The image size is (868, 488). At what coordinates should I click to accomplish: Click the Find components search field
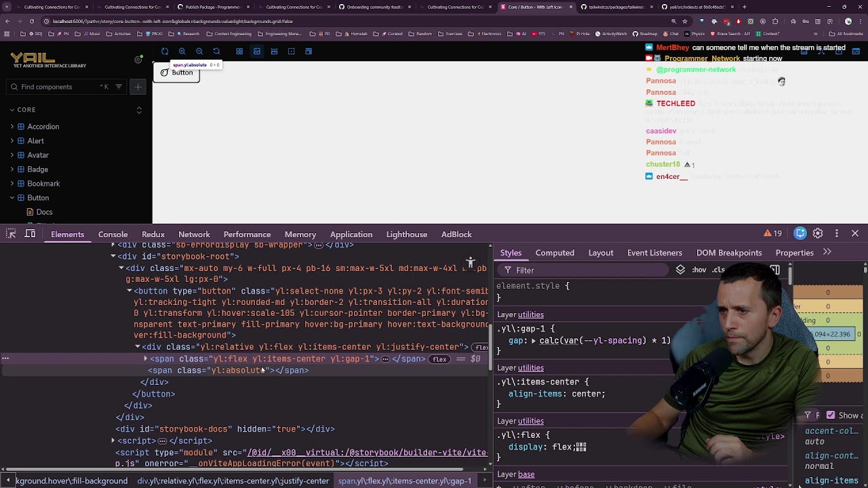click(x=66, y=87)
